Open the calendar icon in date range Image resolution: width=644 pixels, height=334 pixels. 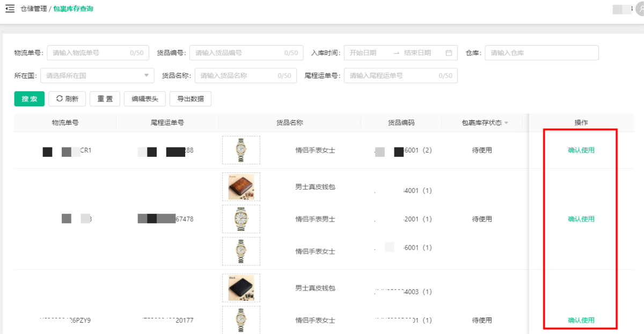point(449,53)
